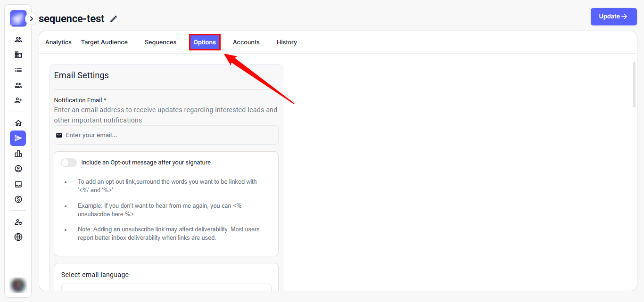Edit campaign name with pencil icon
This screenshot has height=302, width=644.
pyautogui.click(x=114, y=19)
